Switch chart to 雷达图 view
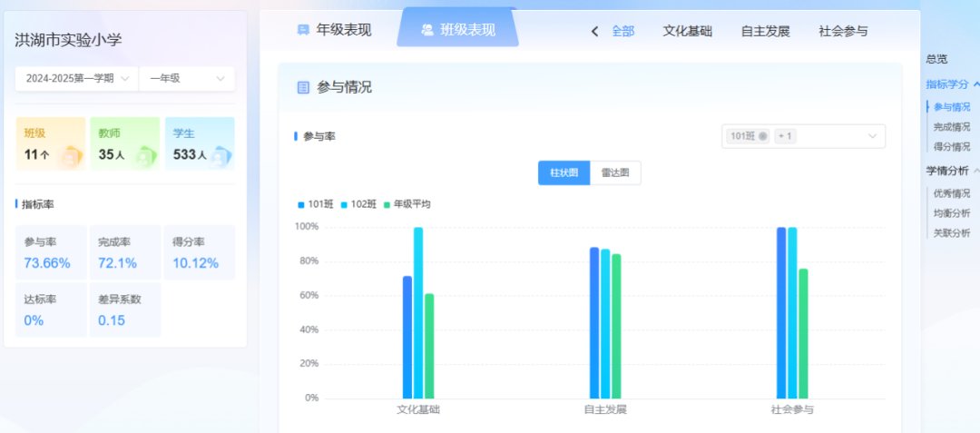This screenshot has height=433, width=980. [x=615, y=173]
